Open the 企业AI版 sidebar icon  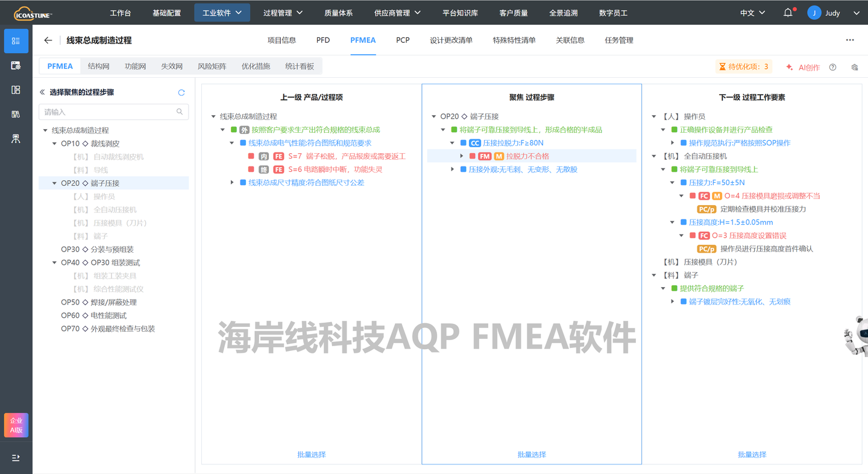pos(16,425)
